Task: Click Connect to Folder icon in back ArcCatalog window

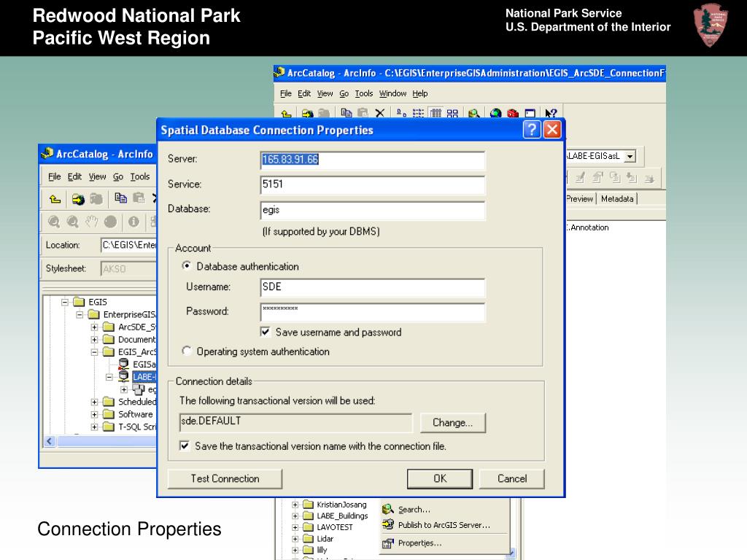Action: (307, 114)
